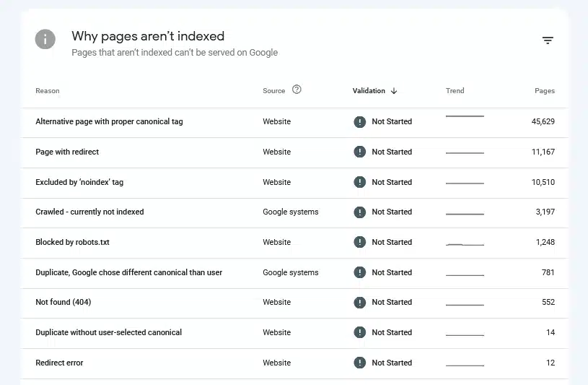Viewport: 588px width, 385px height.
Task: Click the subtitle about pages served on Google
Action: click(x=175, y=53)
